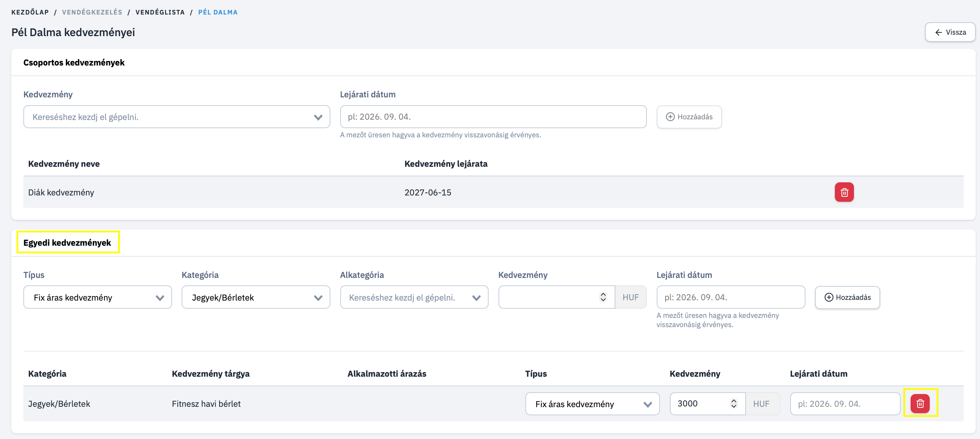Focus the individual discount Lejárati dátum field
The image size is (980, 439).
730,297
